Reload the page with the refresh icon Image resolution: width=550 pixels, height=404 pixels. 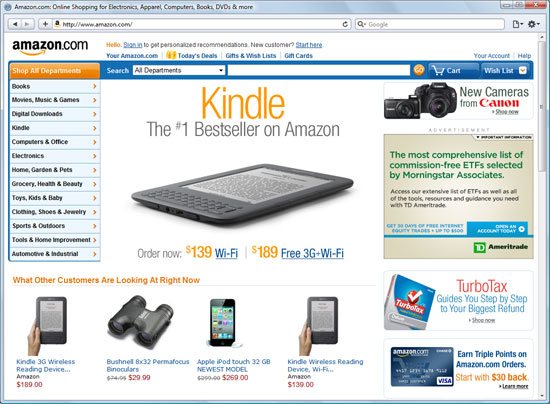[x=345, y=24]
